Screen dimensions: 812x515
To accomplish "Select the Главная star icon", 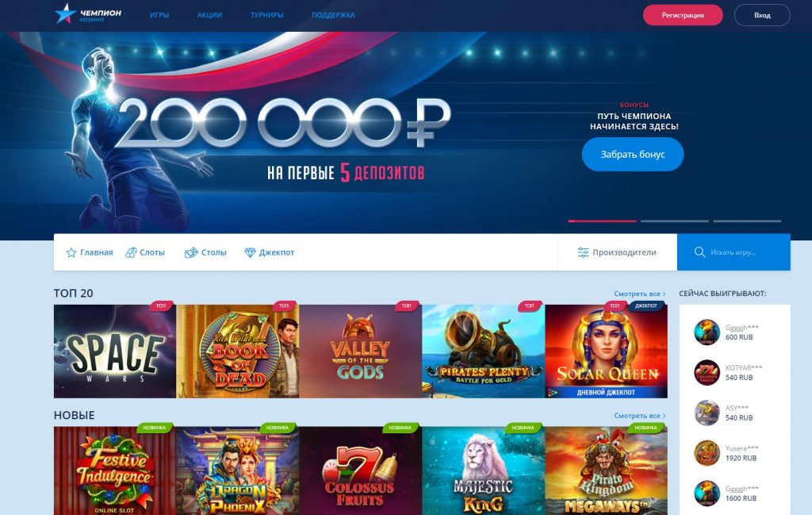I will [x=71, y=252].
